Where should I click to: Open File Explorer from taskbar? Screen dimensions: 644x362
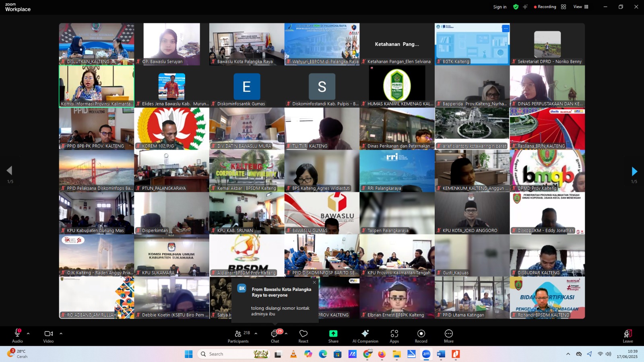click(x=397, y=354)
